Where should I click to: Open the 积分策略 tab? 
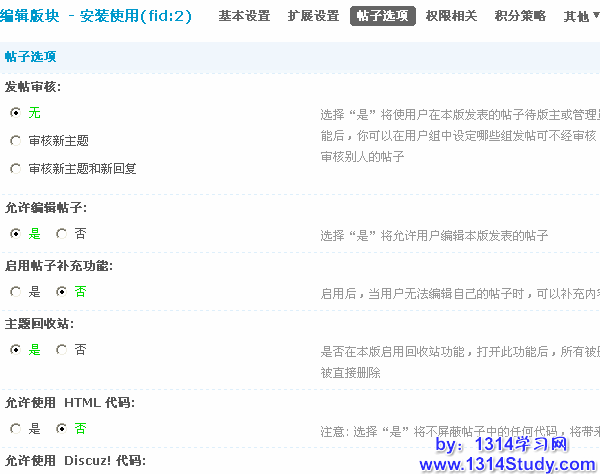pos(520,16)
